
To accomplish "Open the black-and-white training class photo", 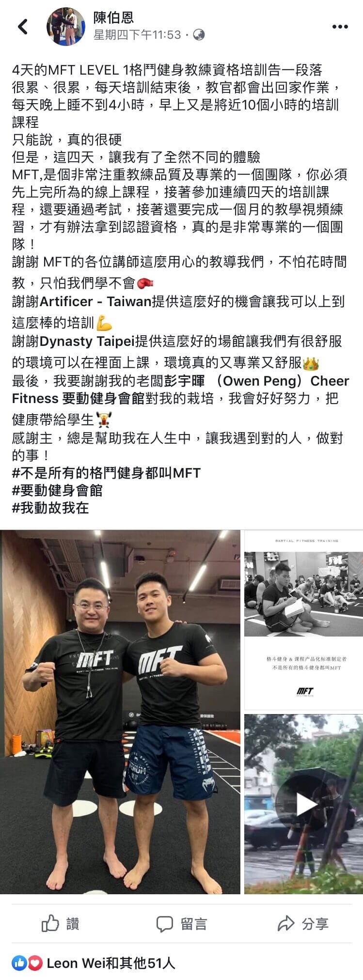I will [x=303, y=620].
